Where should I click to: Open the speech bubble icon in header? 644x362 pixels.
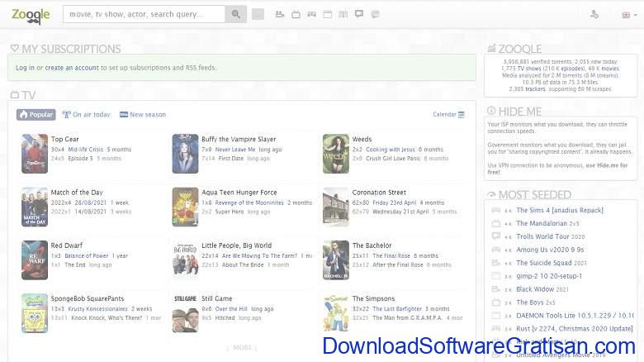click(359, 14)
